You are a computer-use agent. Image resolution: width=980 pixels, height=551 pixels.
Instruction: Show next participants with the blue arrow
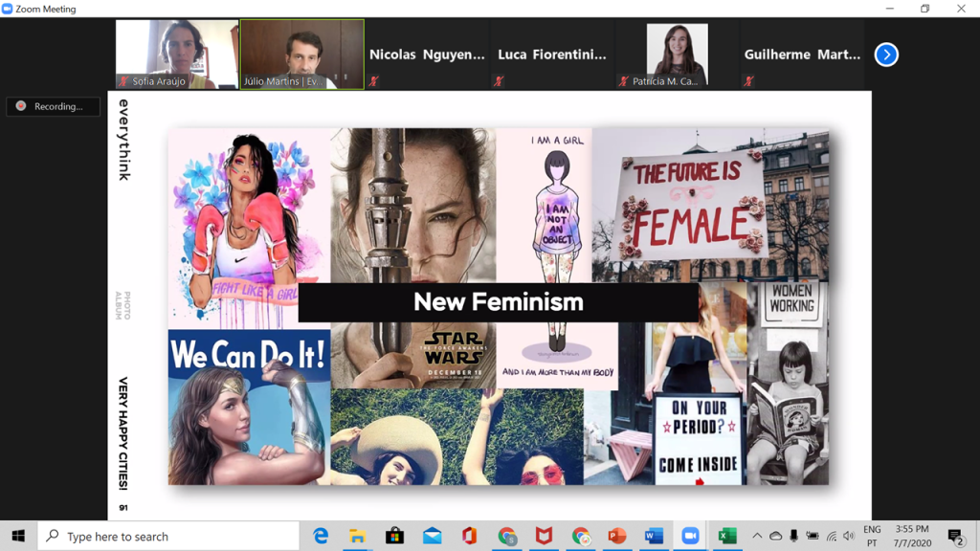pos(886,55)
